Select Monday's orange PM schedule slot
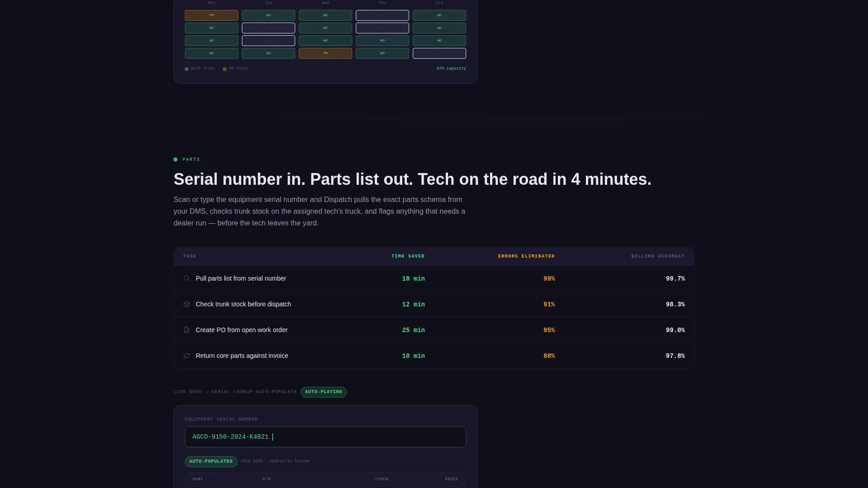The height and width of the screenshot is (488, 868). (212, 15)
